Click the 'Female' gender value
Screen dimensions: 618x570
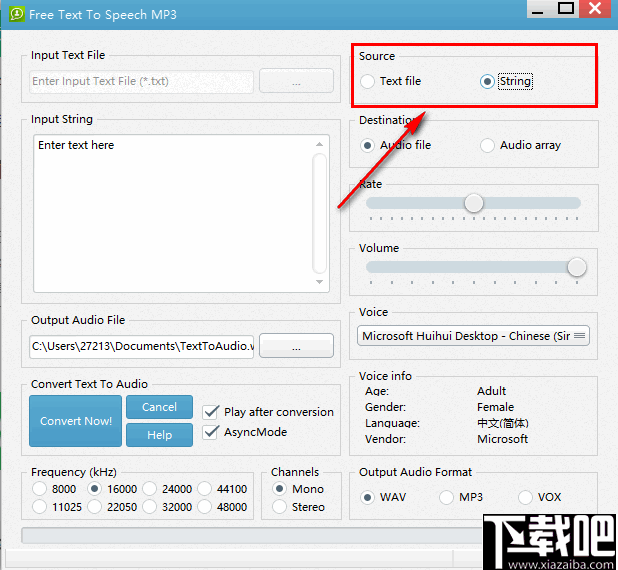(495, 407)
